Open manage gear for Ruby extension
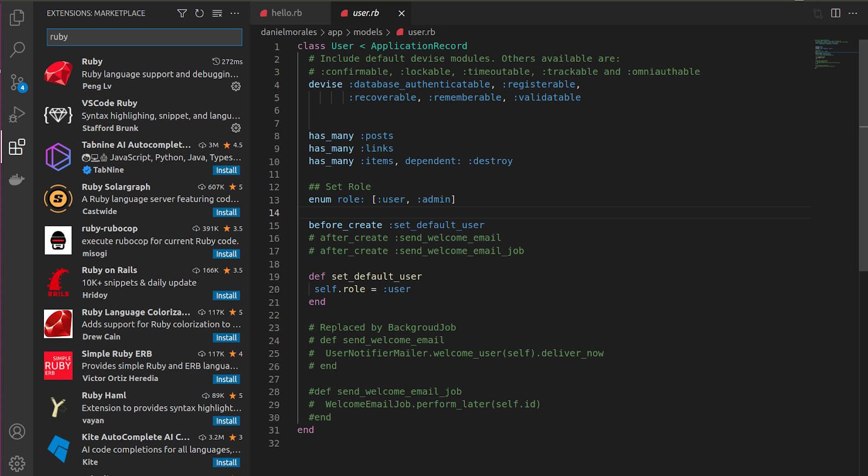The width and height of the screenshot is (868, 476). (236, 86)
